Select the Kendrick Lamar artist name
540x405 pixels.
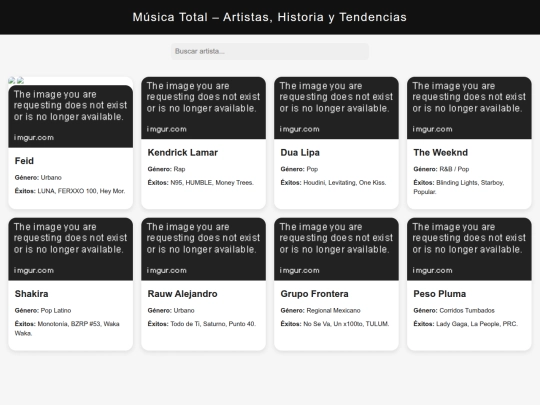pyautogui.click(x=183, y=153)
